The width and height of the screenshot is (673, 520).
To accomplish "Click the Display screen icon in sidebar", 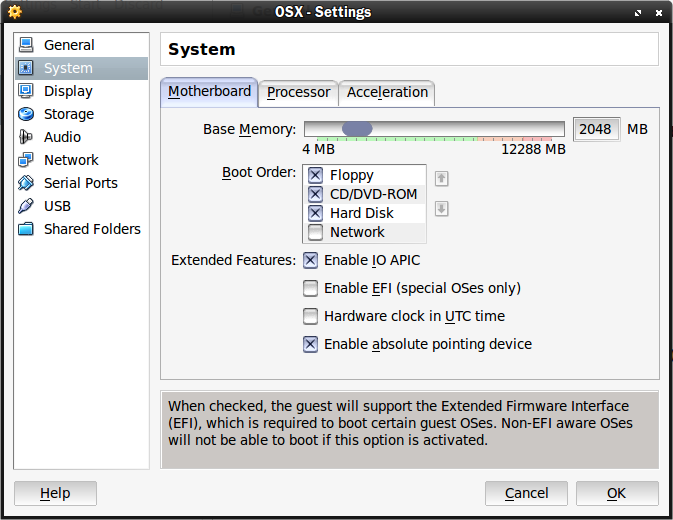I will (26, 91).
